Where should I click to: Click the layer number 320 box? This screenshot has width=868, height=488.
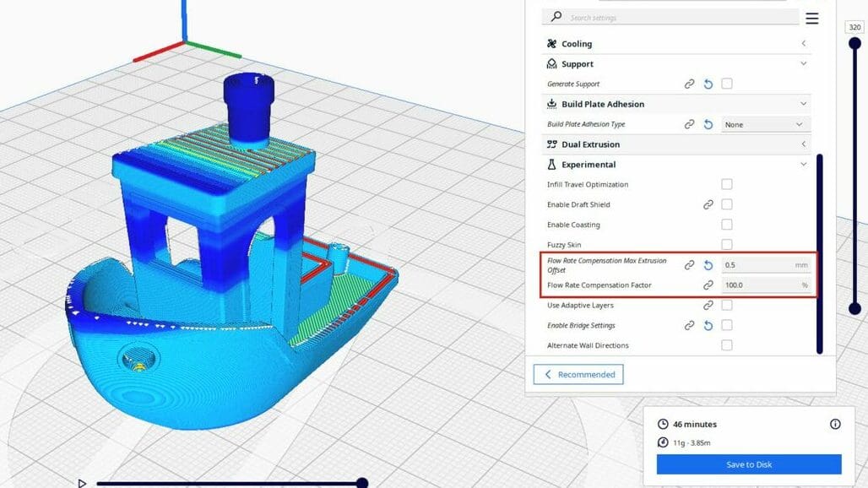point(854,27)
